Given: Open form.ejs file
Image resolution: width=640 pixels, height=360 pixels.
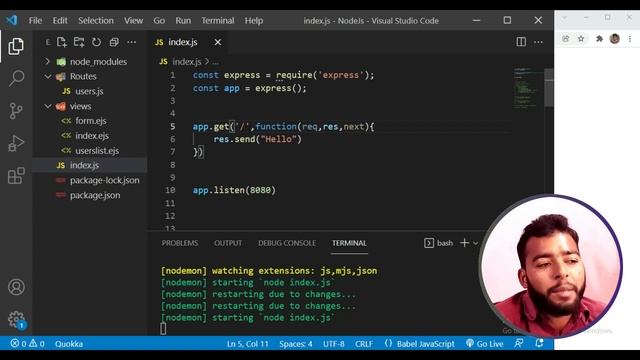Looking at the screenshot, I should pos(89,121).
